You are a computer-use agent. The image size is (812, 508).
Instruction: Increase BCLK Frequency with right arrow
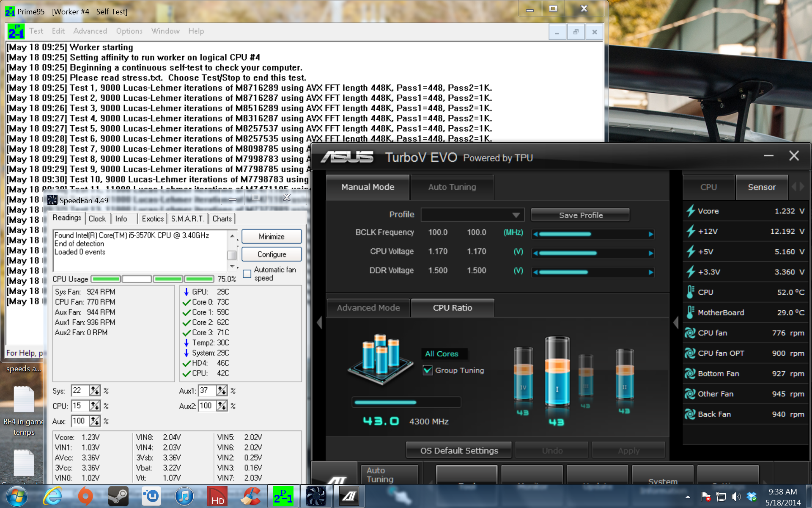pyautogui.click(x=651, y=234)
